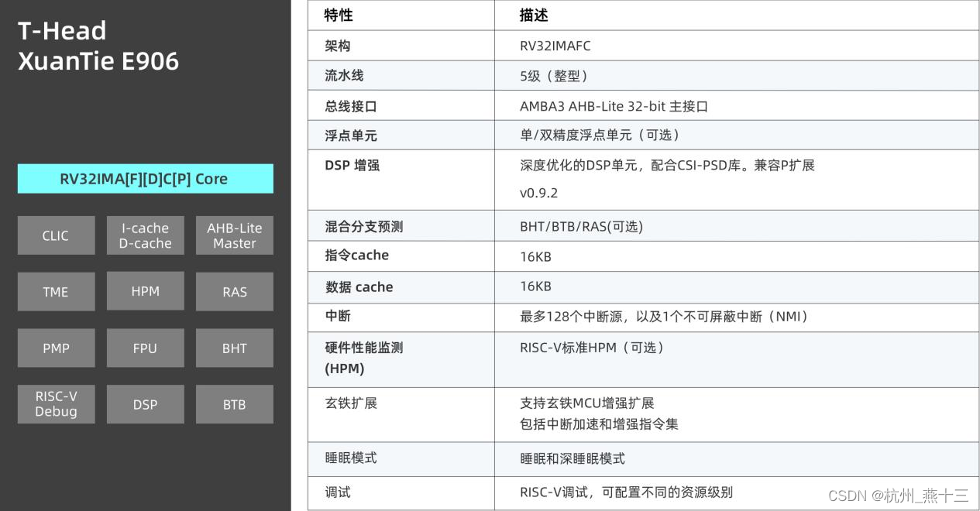
Task: Select the 中断 row label
Action: tap(338, 316)
